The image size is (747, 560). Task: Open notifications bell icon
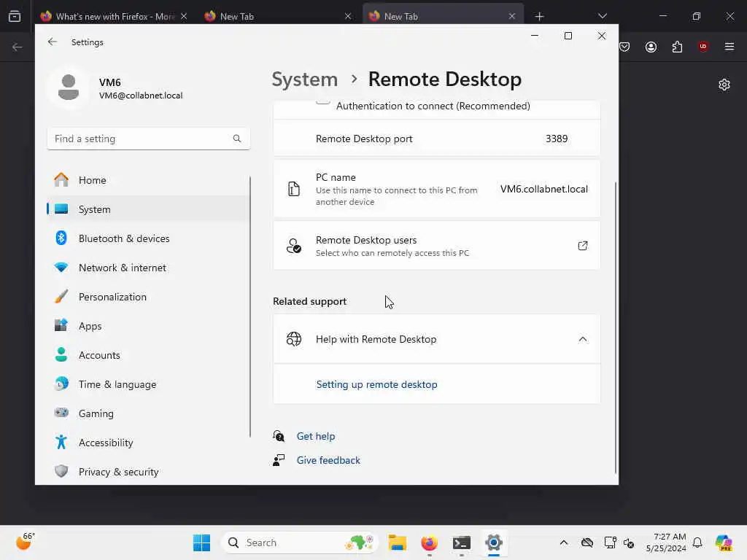697,542
